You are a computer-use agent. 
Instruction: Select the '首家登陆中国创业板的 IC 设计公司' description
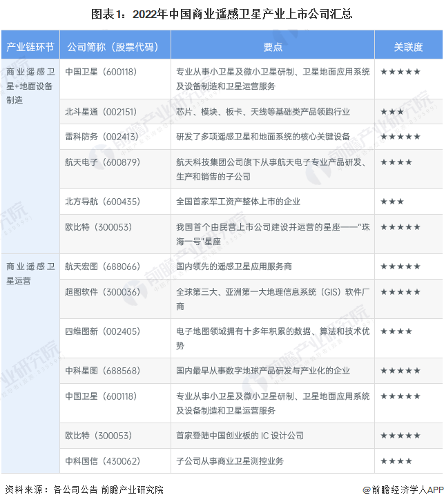[x=240, y=436]
